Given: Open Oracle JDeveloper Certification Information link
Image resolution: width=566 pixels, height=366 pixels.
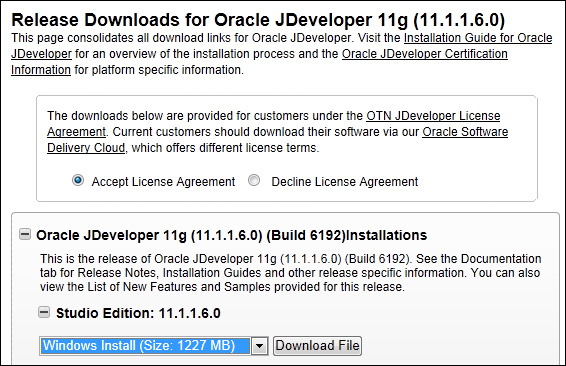Looking at the screenshot, I should 424,53.
